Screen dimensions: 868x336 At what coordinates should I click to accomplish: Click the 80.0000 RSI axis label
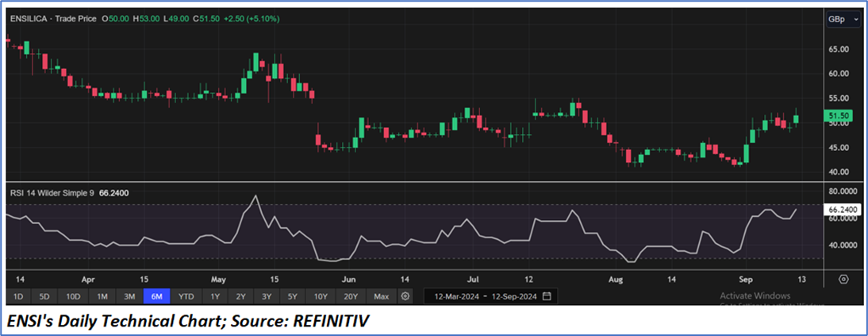[842, 191]
